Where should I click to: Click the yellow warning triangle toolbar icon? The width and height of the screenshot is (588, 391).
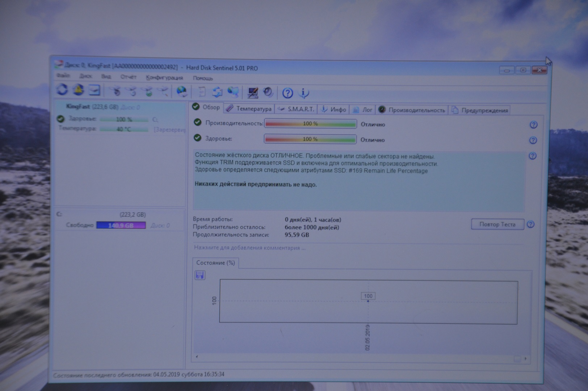(x=78, y=90)
